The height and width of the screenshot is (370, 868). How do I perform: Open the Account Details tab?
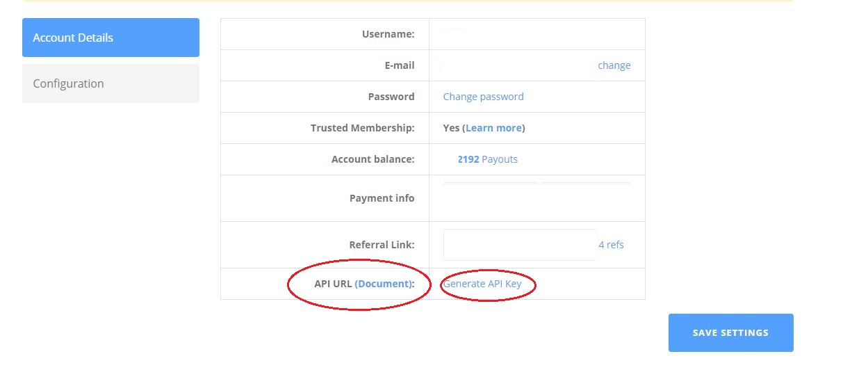pos(110,38)
